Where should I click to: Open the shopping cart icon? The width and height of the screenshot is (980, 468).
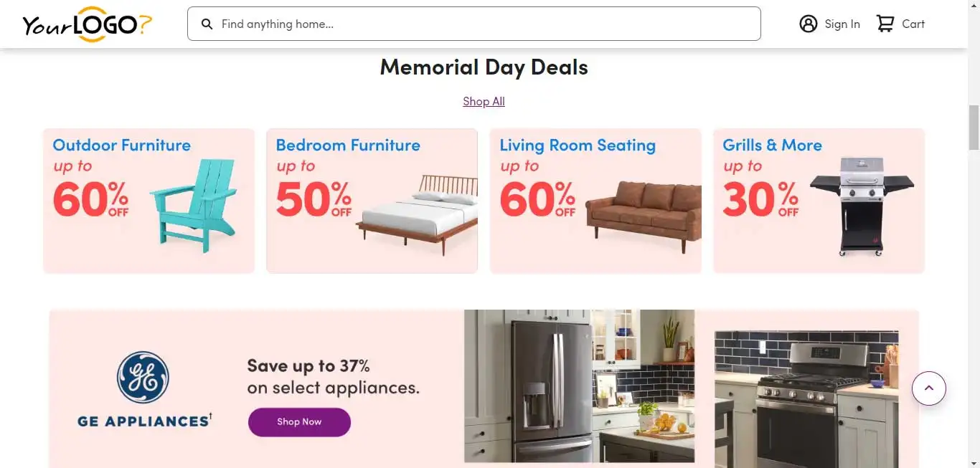click(x=885, y=24)
